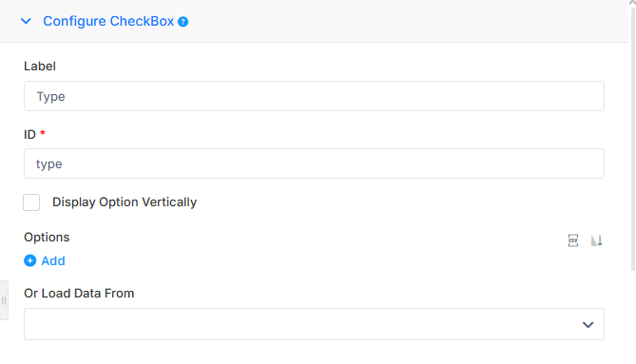Select the ID field caption
The image size is (636, 364).
(29, 134)
